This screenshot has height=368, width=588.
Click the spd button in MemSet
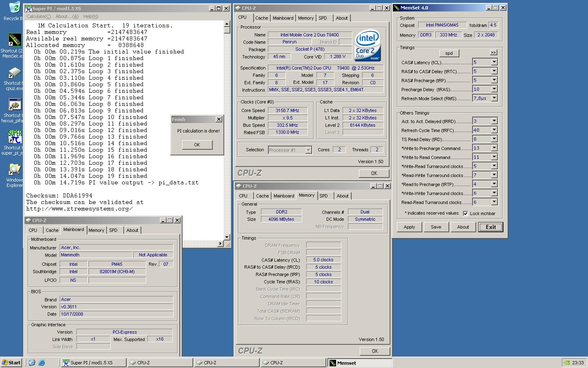pyautogui.click(x=449, y=53)
